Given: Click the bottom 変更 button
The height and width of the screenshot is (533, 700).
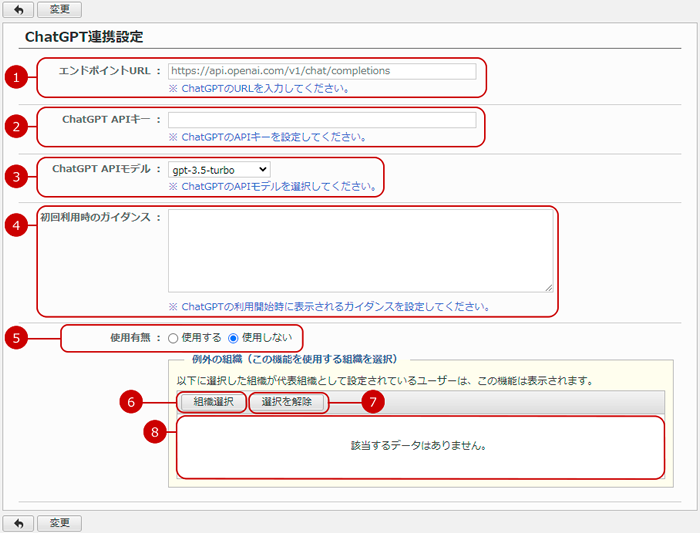Looking at the screenshot, I should [59, 523].
